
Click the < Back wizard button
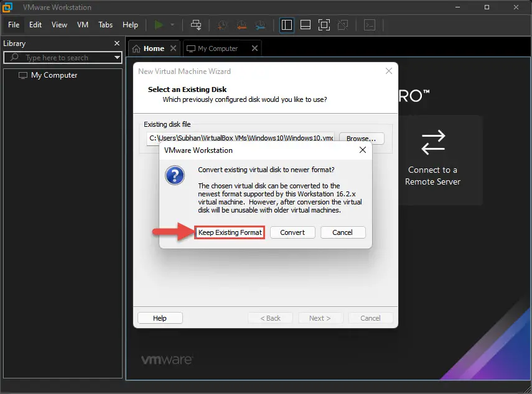pos(270,318)
